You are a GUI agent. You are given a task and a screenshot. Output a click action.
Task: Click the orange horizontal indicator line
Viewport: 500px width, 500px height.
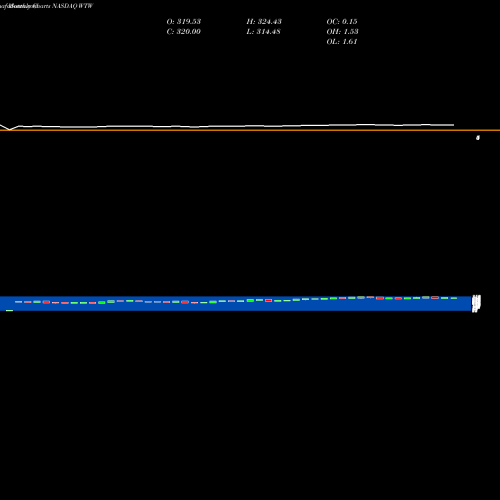(x=250, y=130)
